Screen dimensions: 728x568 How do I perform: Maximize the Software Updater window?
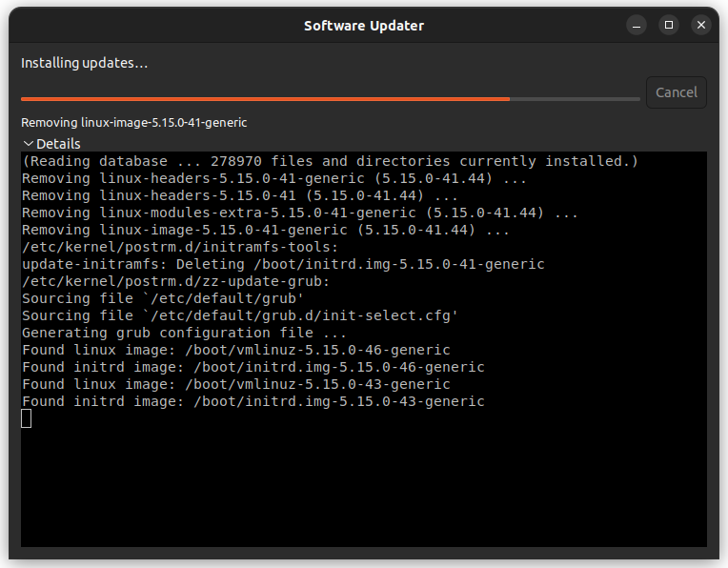[669, 25]
